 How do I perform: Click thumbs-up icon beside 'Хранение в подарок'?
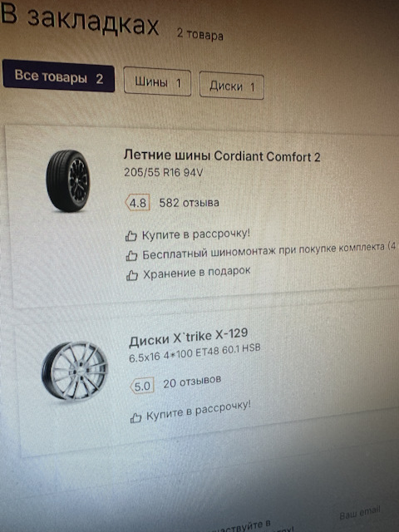click(132, 275)
